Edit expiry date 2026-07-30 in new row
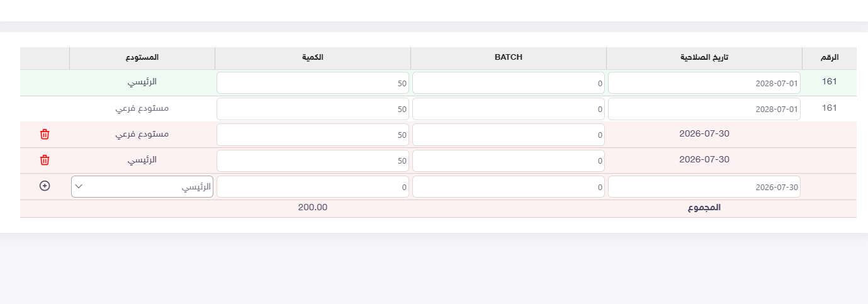The height and width of the screenshot is (304, 868). 704,187
